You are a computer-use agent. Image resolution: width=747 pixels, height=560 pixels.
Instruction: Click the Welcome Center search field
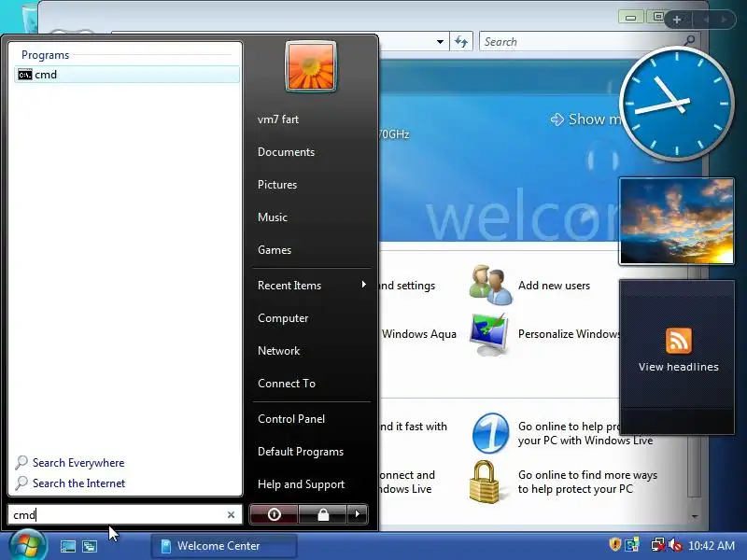582,42
